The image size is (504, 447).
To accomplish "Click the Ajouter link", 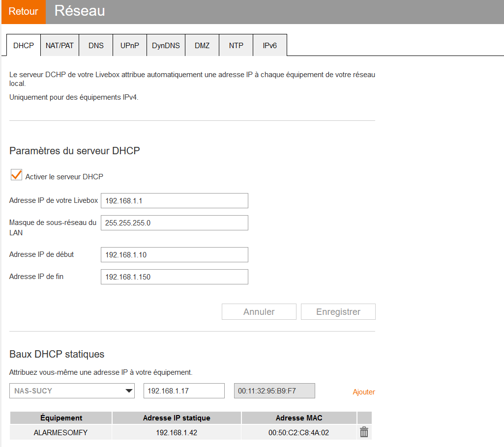I will (x=363, y=392).
